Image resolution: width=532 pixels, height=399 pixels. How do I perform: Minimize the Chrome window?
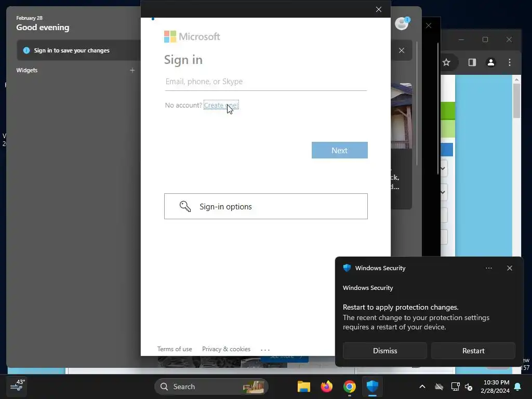(x=461, y=39)
